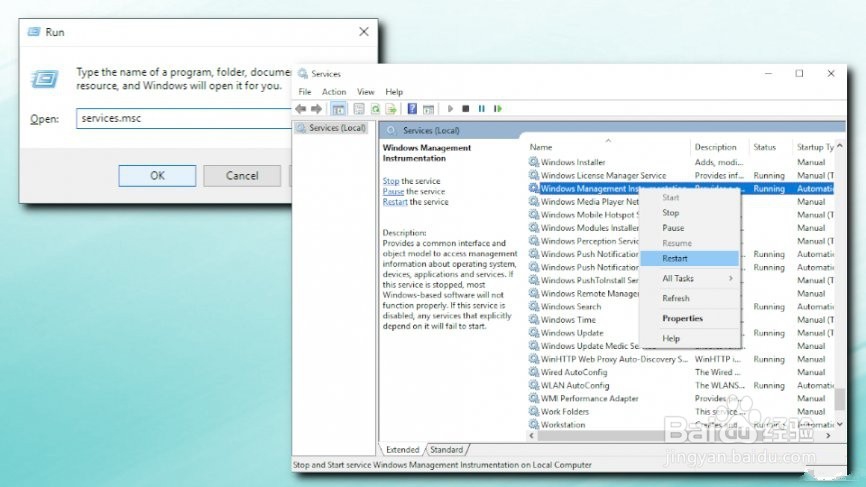Viewport: 866px width, 487px height.
Task: Click the Start Service play icon
Action: (450, 109)
